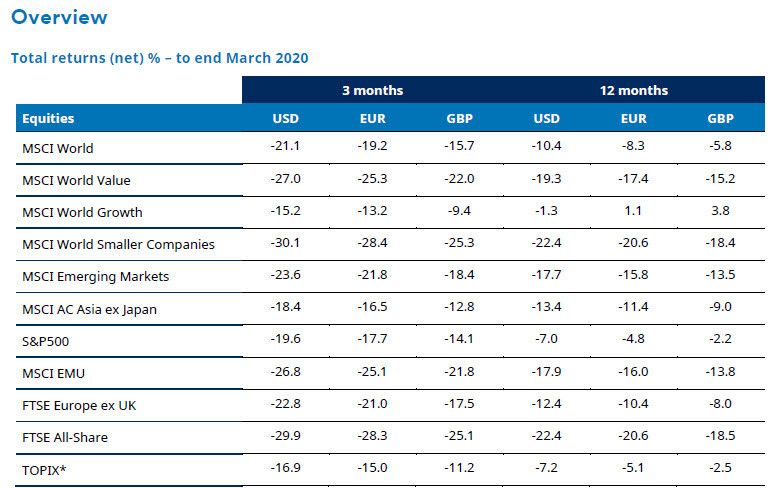Click the MSCI Emerging Markets row label
The image size is (776, 488).
tap(95, 277)
